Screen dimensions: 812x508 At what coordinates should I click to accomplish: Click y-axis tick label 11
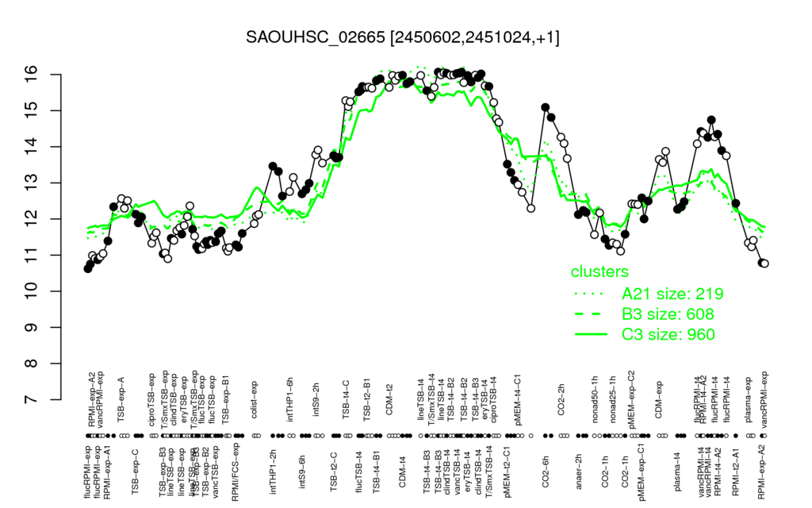[31, 255]
